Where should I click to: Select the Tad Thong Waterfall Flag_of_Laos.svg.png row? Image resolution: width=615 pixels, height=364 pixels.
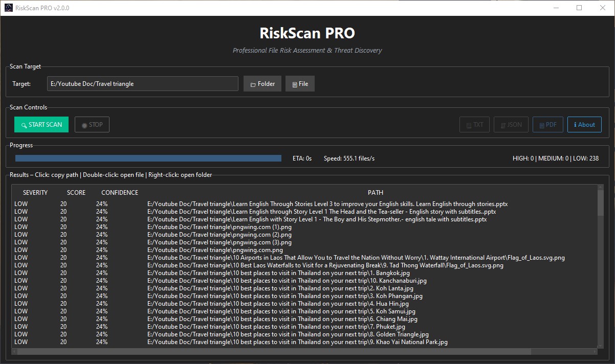(304, 265)
